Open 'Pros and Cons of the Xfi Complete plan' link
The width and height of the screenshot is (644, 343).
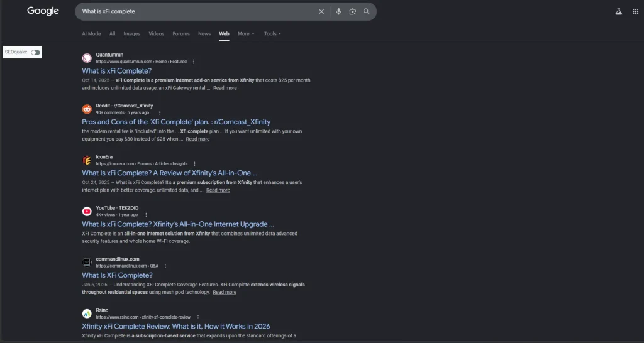tap(176, 122)
